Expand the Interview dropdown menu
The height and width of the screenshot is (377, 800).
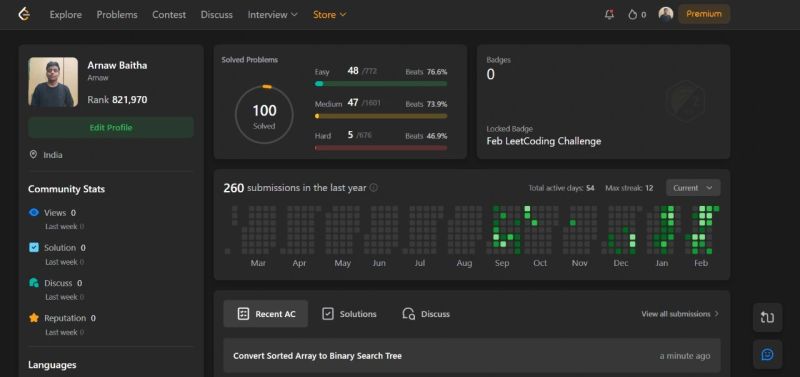click(272, 15)
